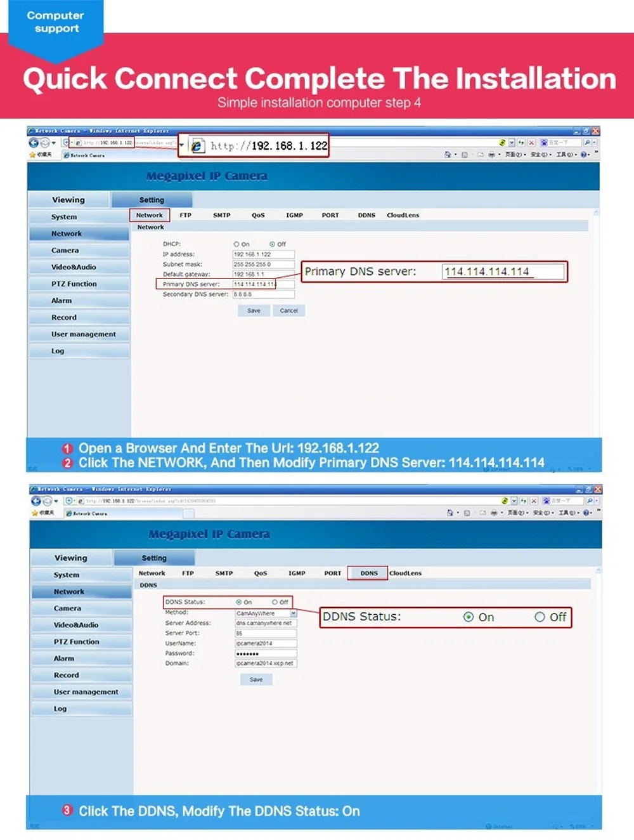Click the Back arrow in the Network settings browser

point(34,143)
